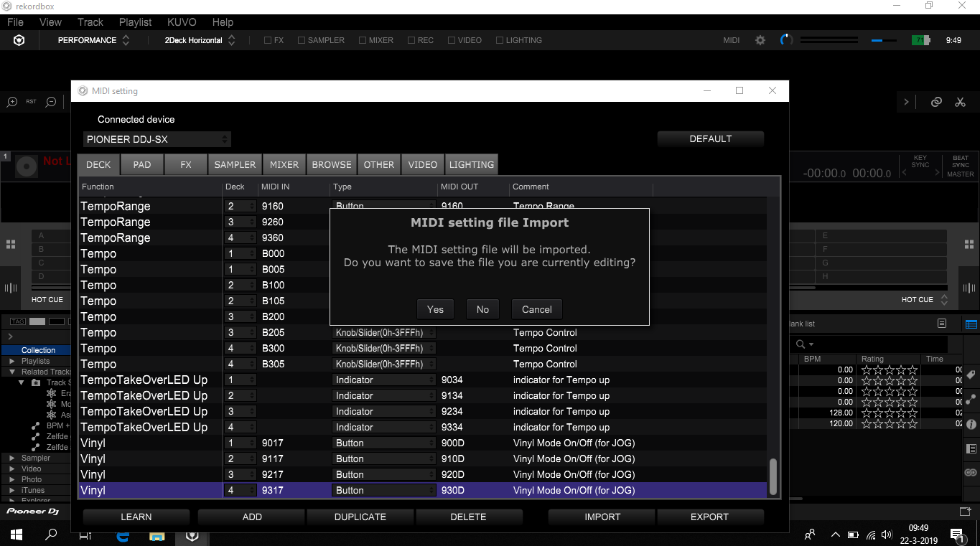Screen dimensions: 980x546
Task: Click the info icon in right sidebar
Action: point(971,424)
